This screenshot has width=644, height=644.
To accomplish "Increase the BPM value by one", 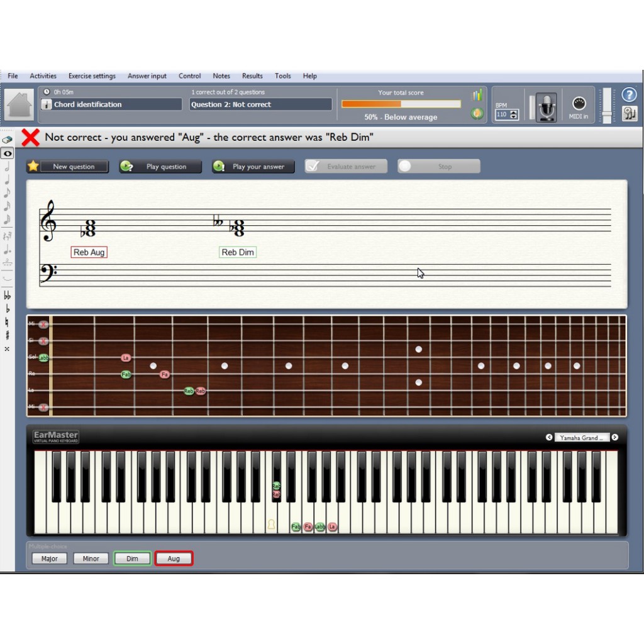I will point(513,112).
